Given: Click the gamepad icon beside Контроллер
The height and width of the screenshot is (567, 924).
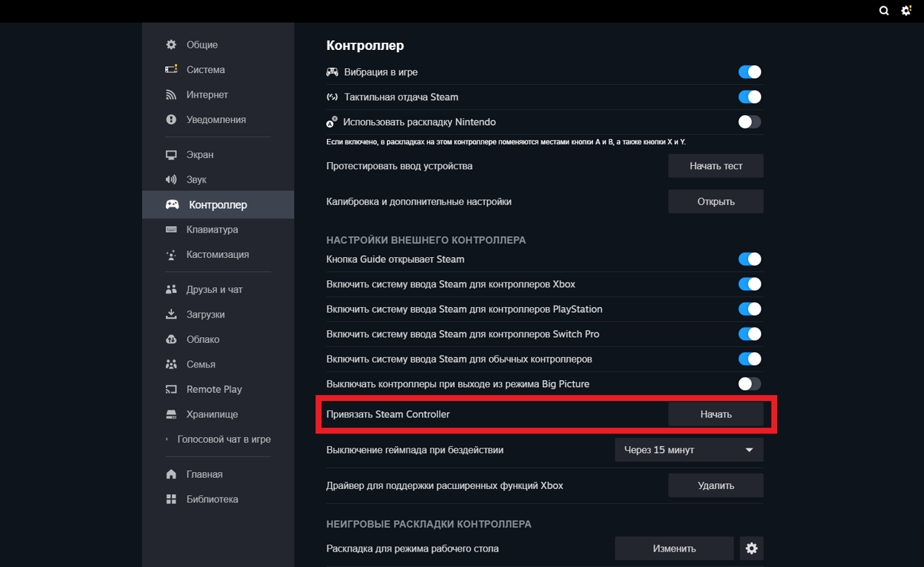Looking at the screenshot, I should (x=172, y=204).
